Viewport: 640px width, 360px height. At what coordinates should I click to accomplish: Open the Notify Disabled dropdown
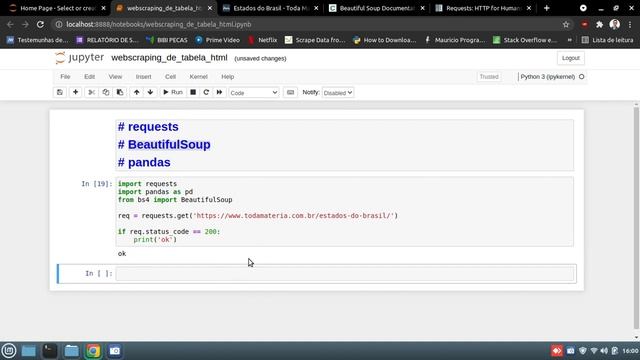(x=338, y=93)
